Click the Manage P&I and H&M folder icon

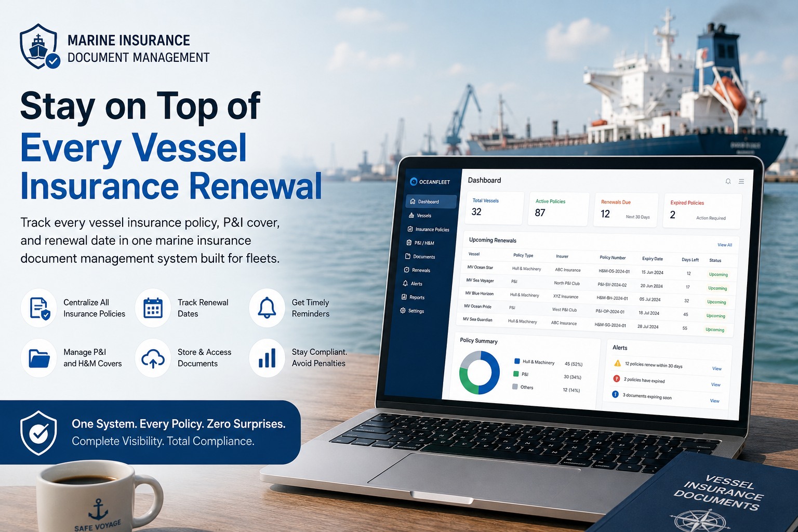tap(39, 358)
